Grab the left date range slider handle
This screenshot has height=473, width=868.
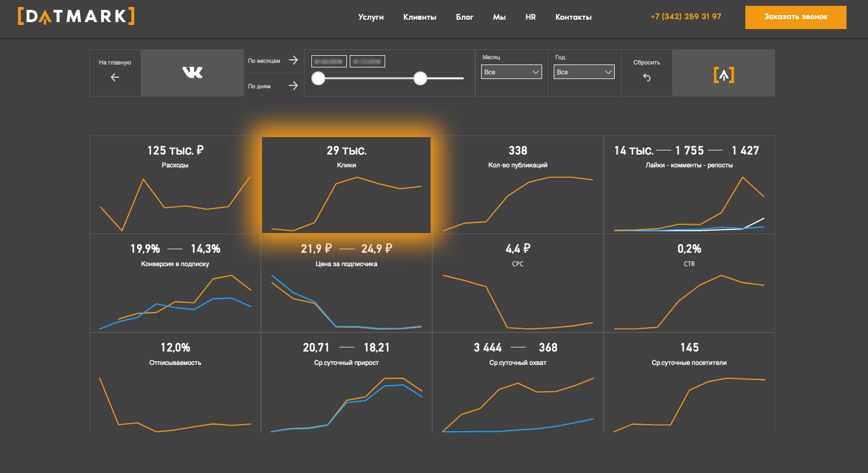318,78
